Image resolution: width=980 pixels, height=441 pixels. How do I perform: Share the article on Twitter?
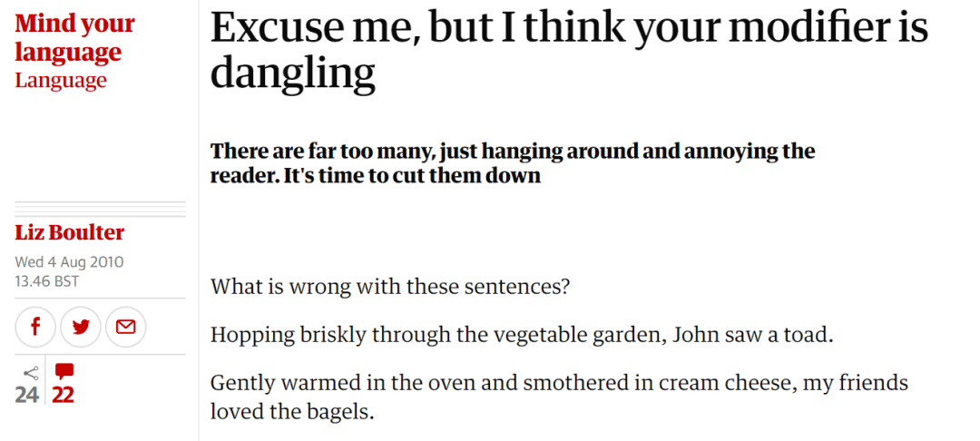coord(81,327)
